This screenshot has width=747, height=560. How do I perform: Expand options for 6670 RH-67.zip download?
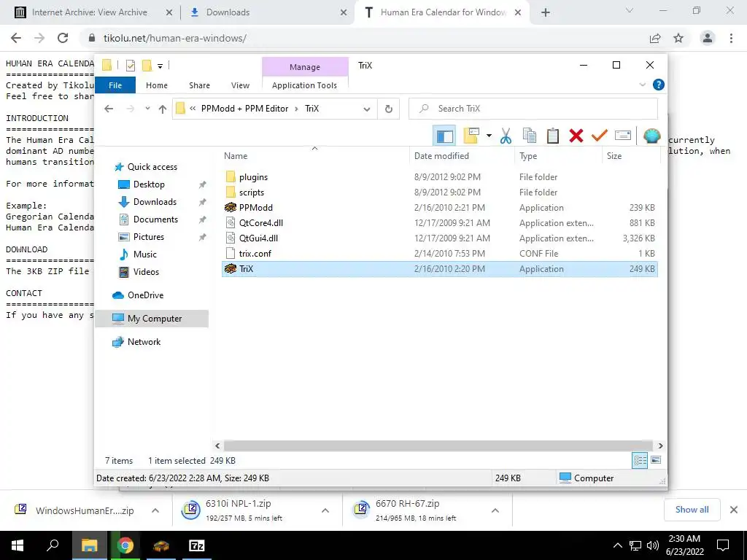(495, 510)
